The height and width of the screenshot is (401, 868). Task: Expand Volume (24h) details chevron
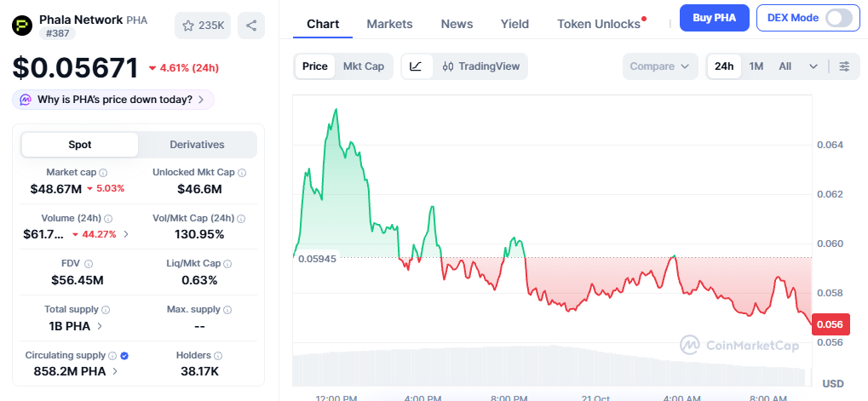[x=126, y=234]
